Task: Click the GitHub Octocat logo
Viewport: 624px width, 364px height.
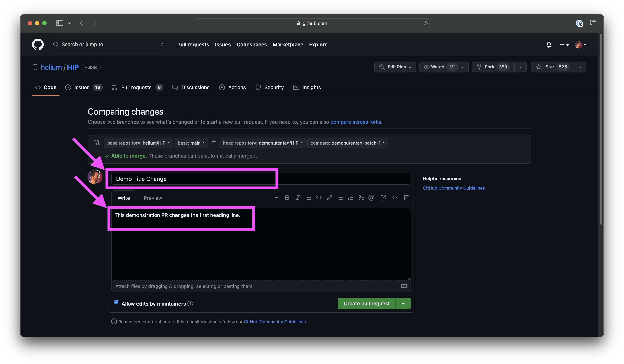Action: click(38, 45)
